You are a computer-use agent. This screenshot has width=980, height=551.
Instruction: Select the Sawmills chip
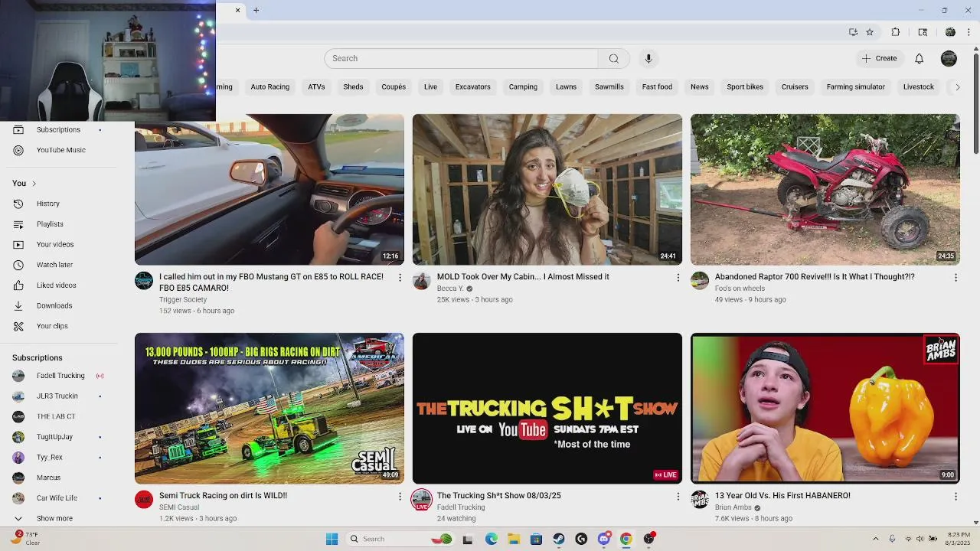[x=609, y=86]
